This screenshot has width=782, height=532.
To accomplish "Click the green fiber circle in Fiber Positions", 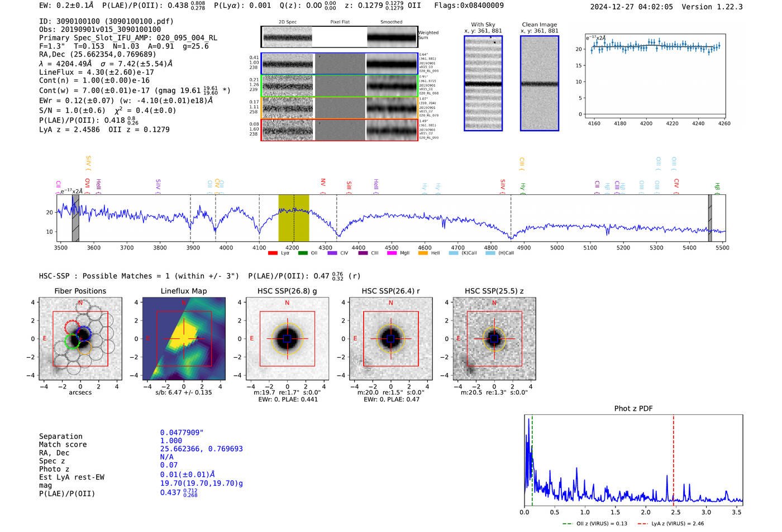I will click(71, 341).
